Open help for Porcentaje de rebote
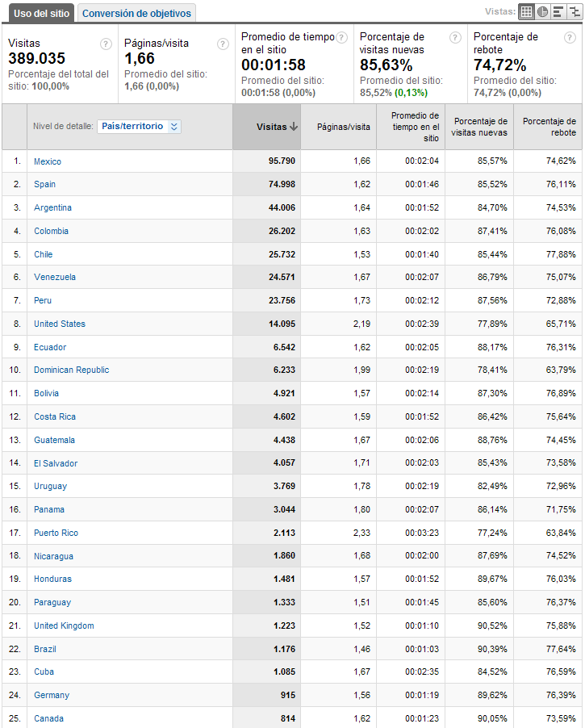585x728 pixels. click(570, 38)
